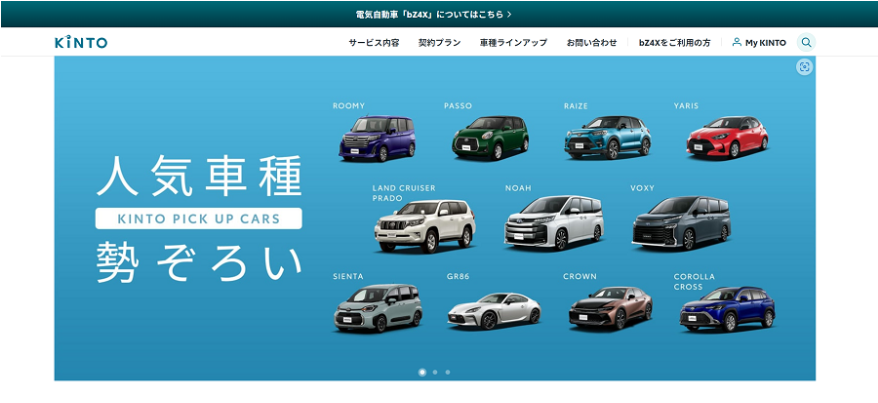Viewport: 878px width, 403px height.
Task: Switch to the second carousel slide dot
Action: point(435,372)
